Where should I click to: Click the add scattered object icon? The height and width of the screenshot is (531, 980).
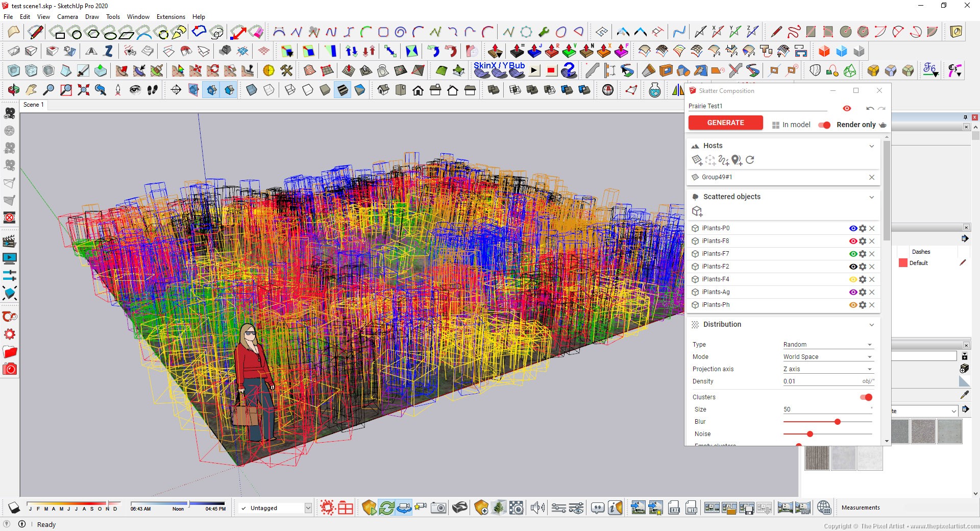697,211
